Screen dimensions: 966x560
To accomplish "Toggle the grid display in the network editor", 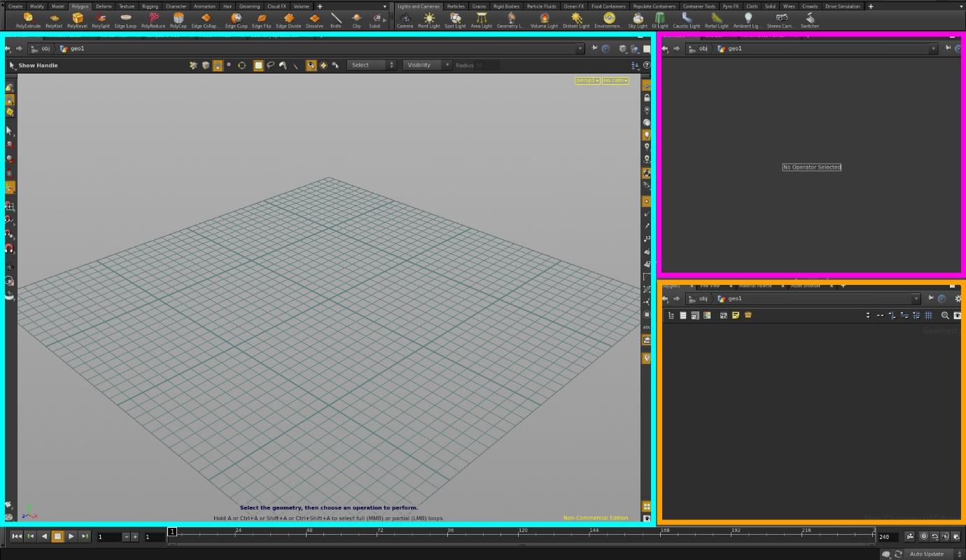I will coord(929,315).
